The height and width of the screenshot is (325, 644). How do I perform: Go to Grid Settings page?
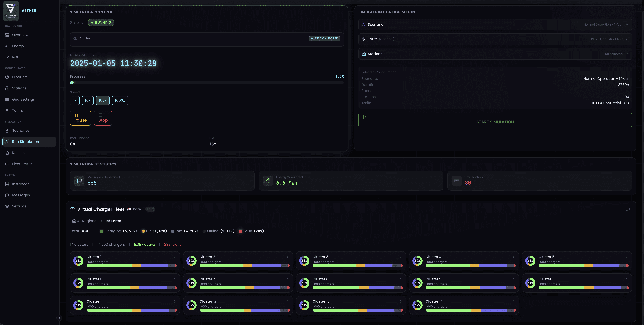click(23, 99)
